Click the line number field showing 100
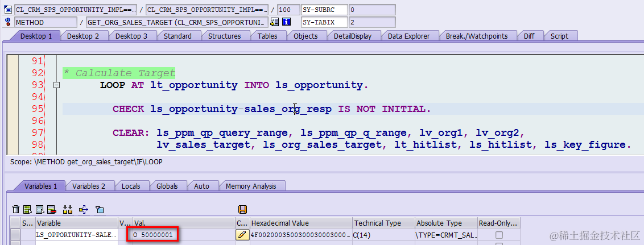This screenshot has width=644, height=245. pos(288,10)
